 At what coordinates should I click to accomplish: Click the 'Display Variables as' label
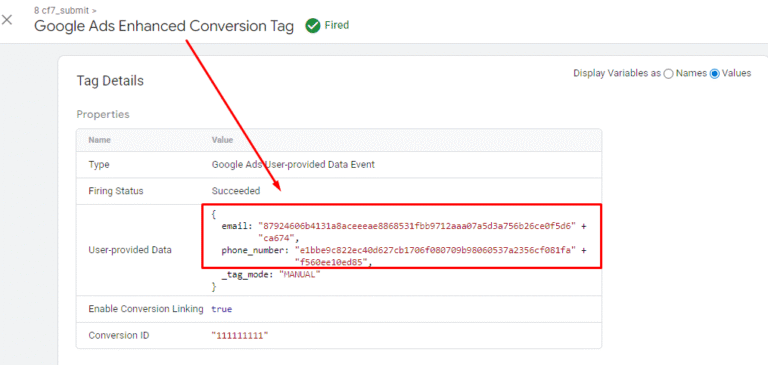pyautogui.click(x=617, y=73)
